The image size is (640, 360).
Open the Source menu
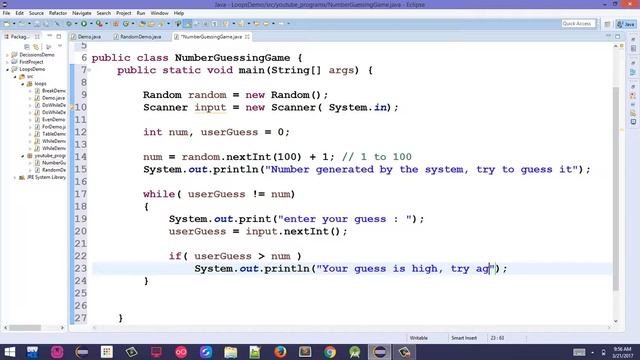[36, 13]
